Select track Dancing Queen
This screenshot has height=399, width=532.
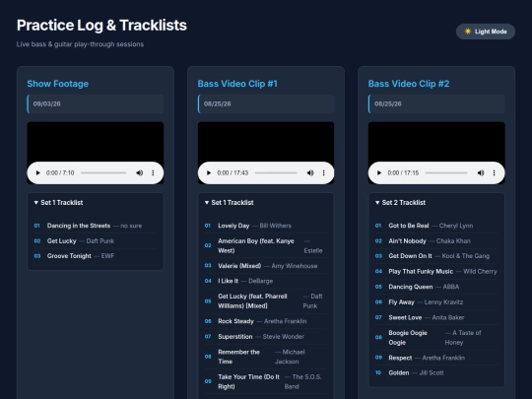coord(436,287)
